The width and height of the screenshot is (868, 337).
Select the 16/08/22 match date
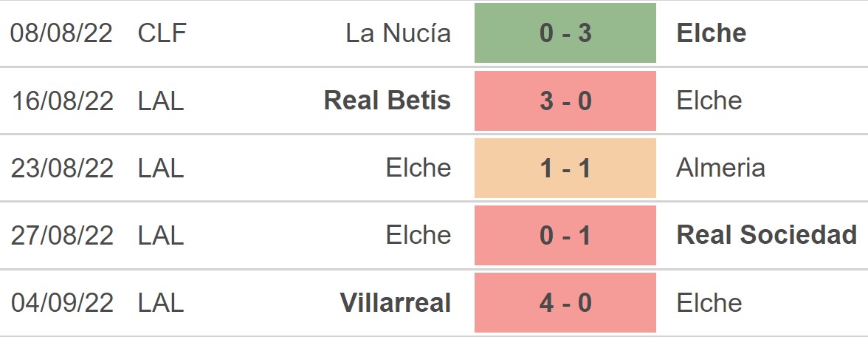coord(62,101)
